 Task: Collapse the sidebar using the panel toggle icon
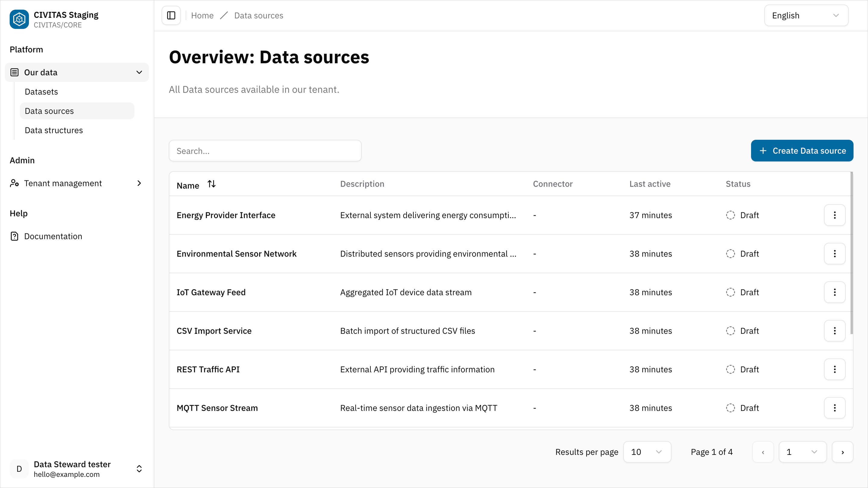tap(171, 15)
